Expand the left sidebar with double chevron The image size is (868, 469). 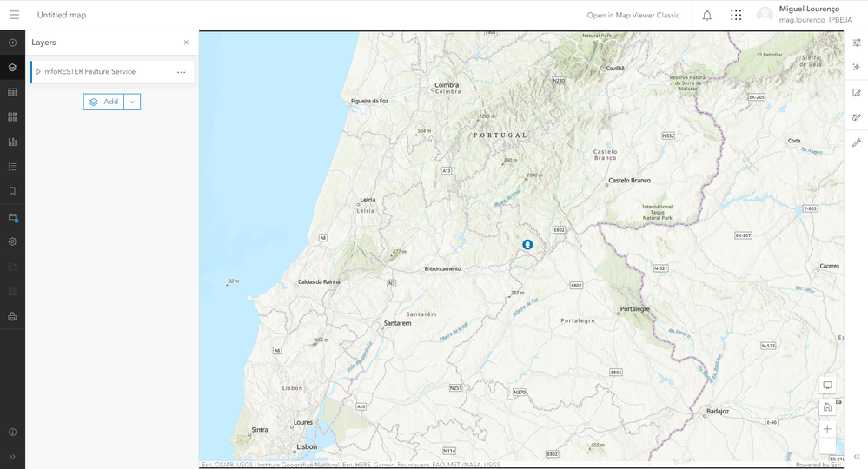(12, 457)
